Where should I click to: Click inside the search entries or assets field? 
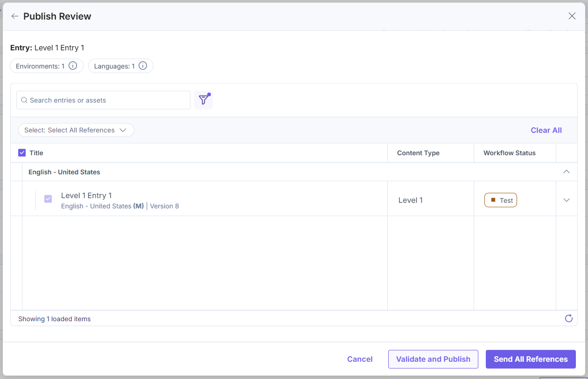click(103, 100)
